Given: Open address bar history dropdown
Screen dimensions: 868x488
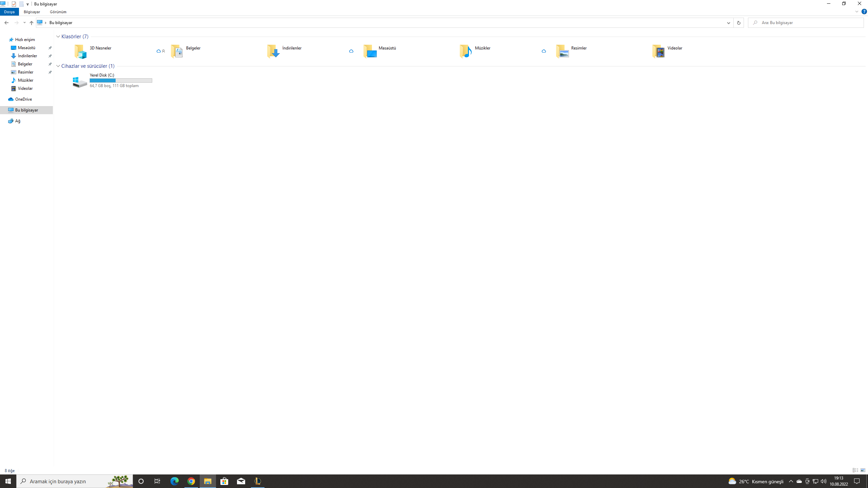Looking at the screenshot, I should pos(728,23).
